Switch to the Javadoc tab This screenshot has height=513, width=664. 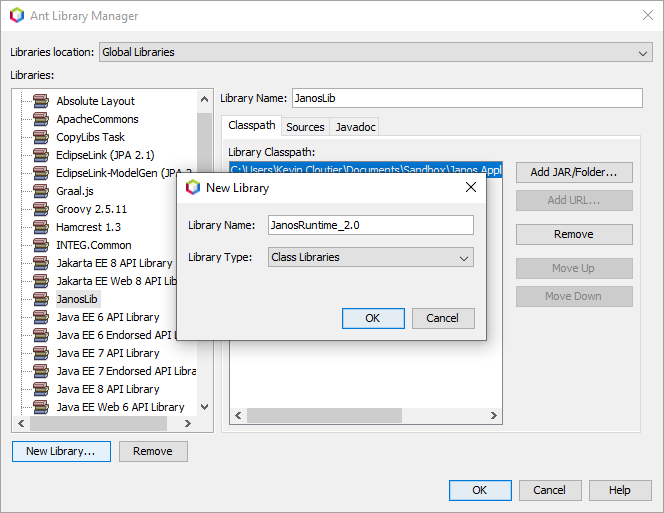(355, 127)
